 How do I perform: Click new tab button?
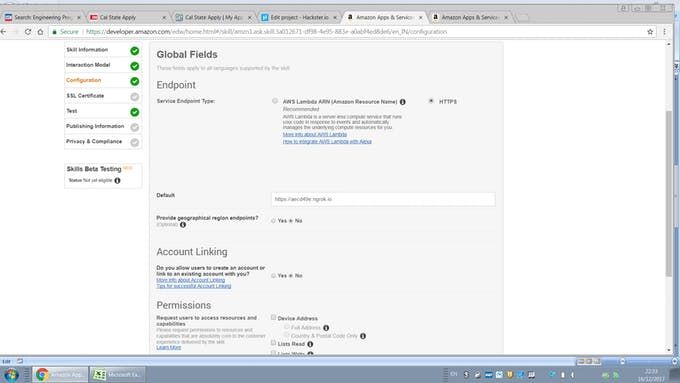[523, 18]
